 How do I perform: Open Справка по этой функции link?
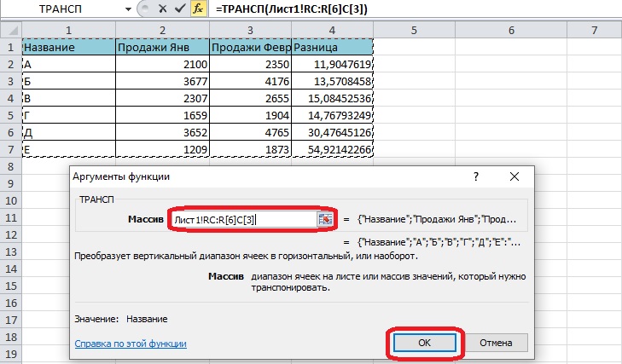coord(131,344)
